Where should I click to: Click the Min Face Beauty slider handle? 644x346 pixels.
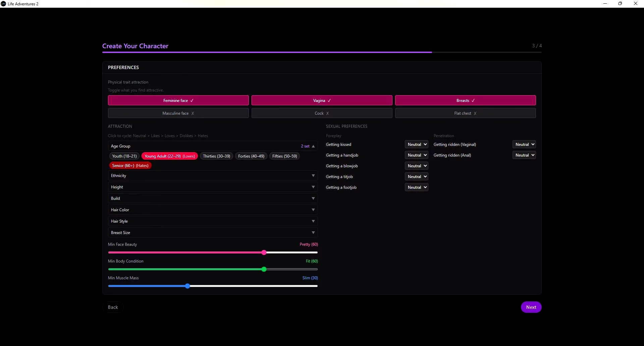264,252
